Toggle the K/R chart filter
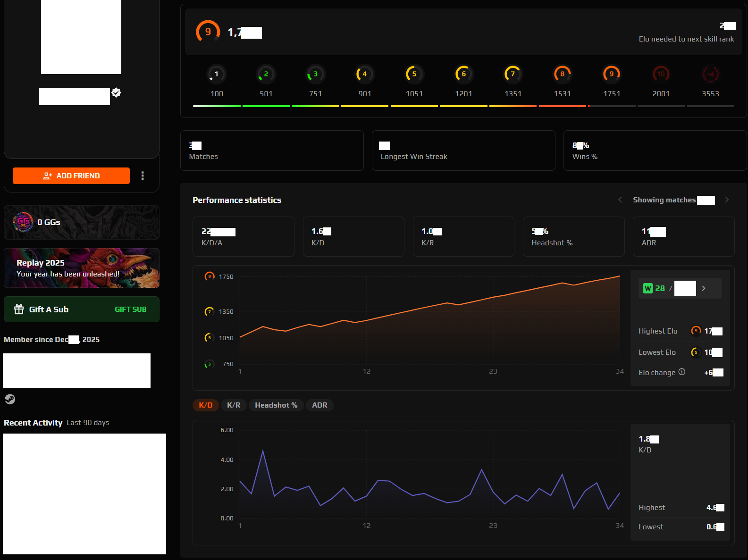Viewport: 748px width, 560px height. pos(234,405)
